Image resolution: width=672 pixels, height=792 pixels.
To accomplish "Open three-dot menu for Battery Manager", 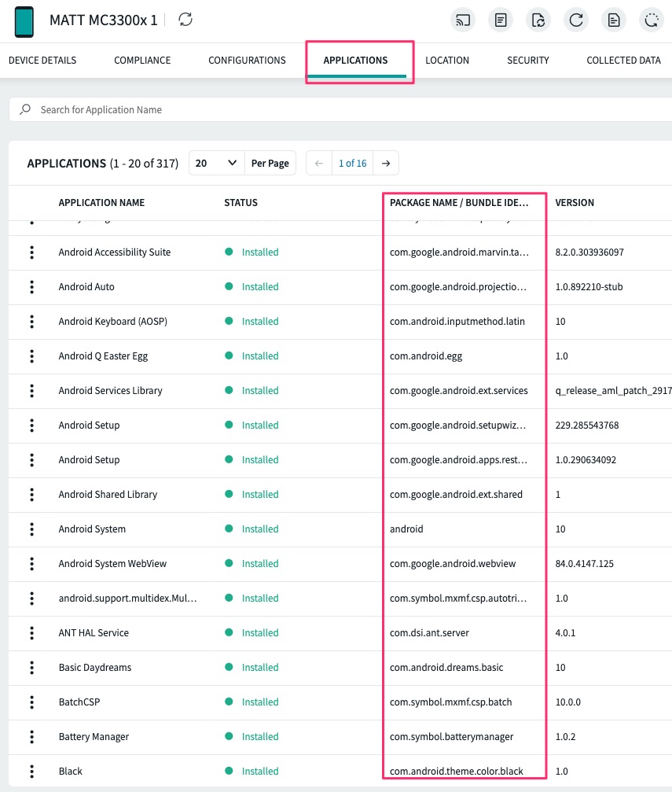I will tap(32, 737).
